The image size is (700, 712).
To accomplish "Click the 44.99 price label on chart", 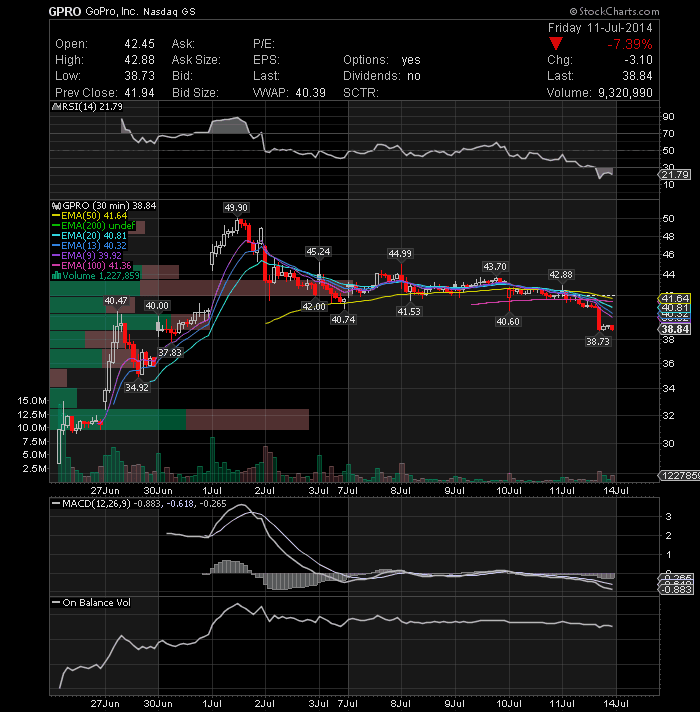I will point(400,253).
